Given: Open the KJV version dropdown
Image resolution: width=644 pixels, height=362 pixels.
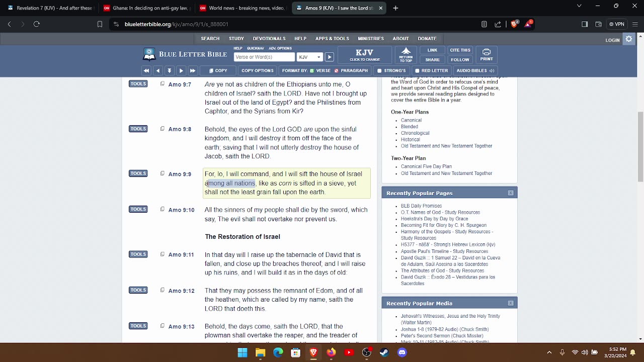Looking at the screenshot, I should (309, 57).
